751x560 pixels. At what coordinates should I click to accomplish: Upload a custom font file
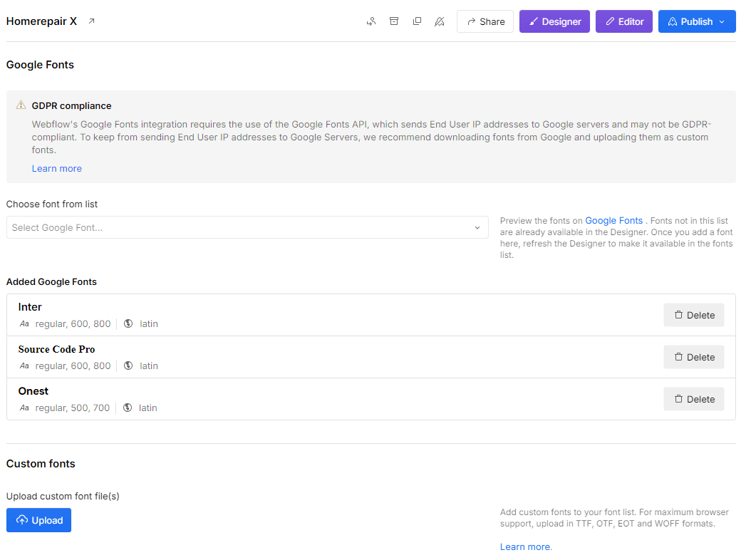(38, 520)
